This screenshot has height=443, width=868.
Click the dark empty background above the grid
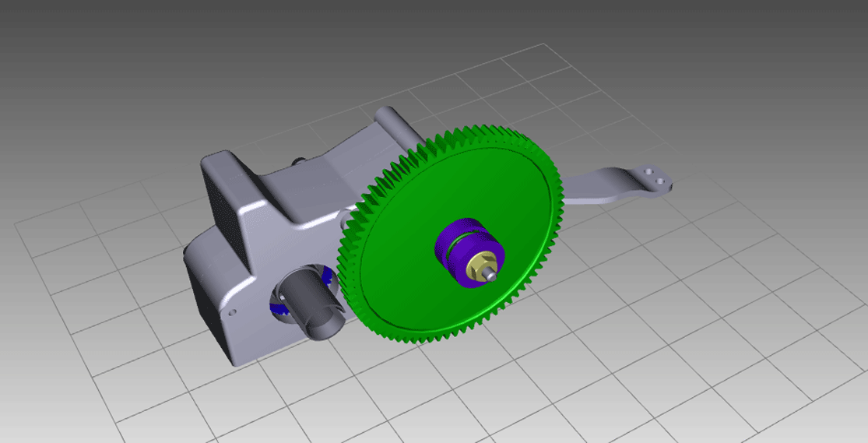tap(234, 47)
